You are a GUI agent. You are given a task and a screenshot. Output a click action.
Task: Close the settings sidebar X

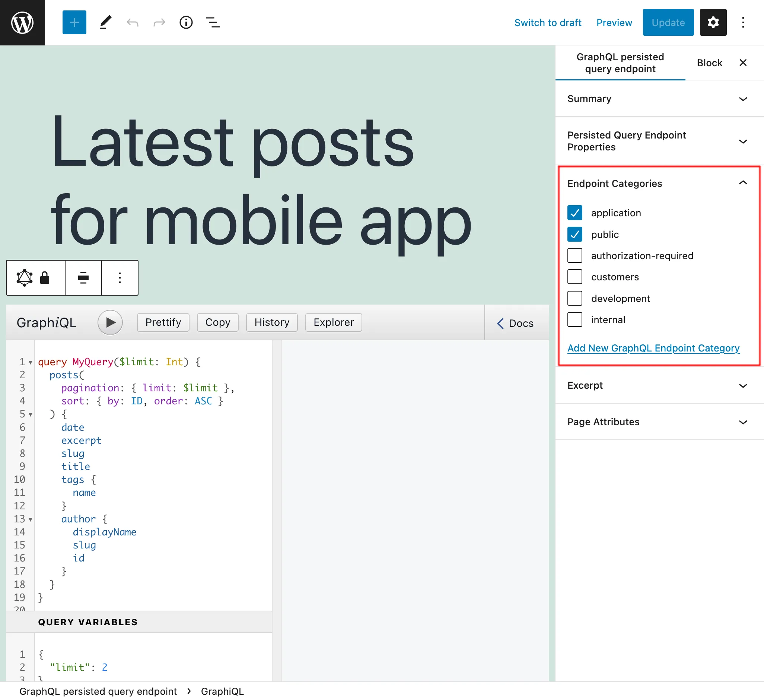point(743,63)
